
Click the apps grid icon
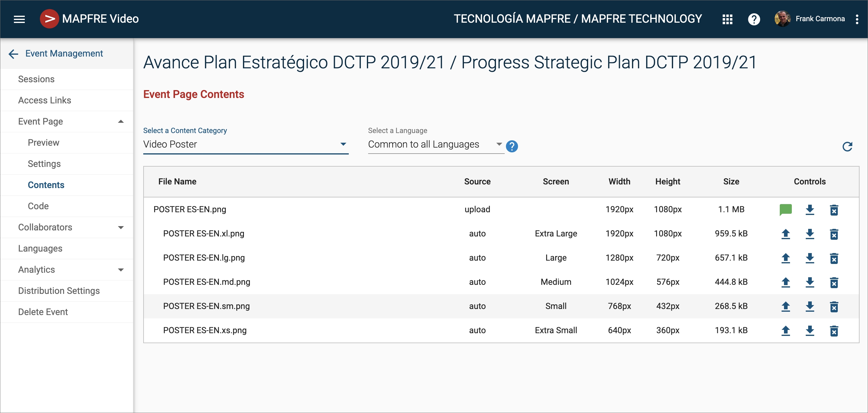pyautogui.click(x=727, y=19)
